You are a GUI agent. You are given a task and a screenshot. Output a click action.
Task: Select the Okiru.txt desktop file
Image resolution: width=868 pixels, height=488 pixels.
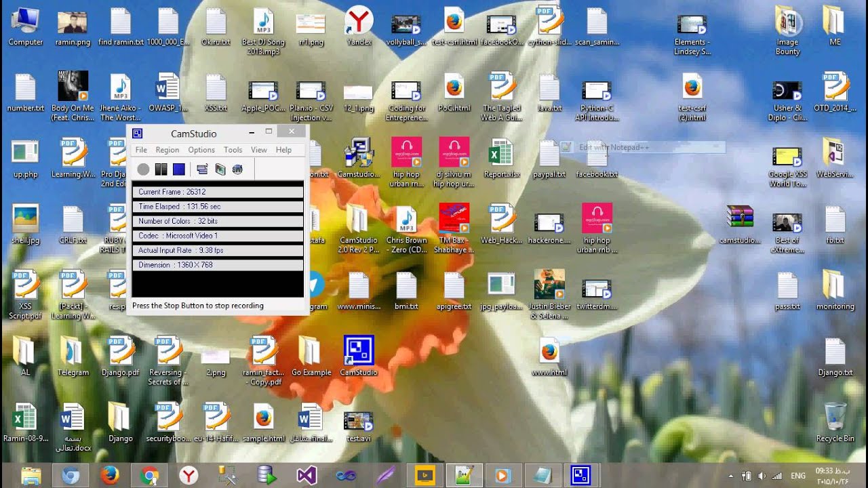click(x=216, y=27)
